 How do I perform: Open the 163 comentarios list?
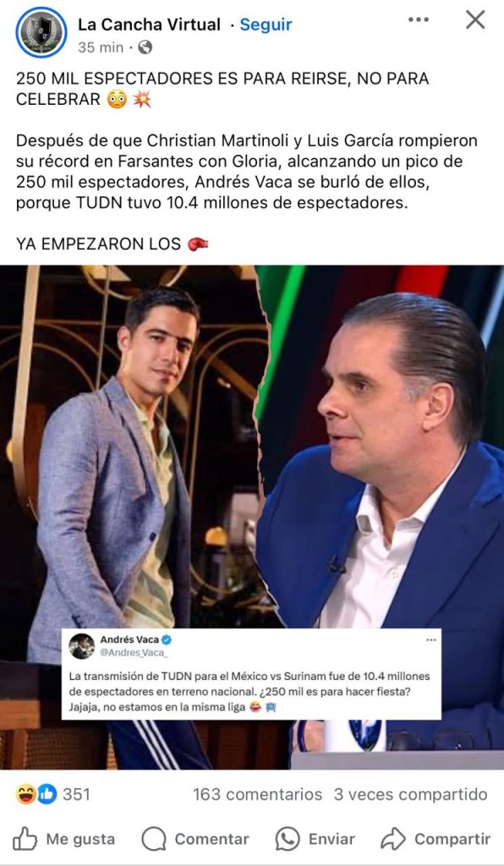(x=257, y=795)
